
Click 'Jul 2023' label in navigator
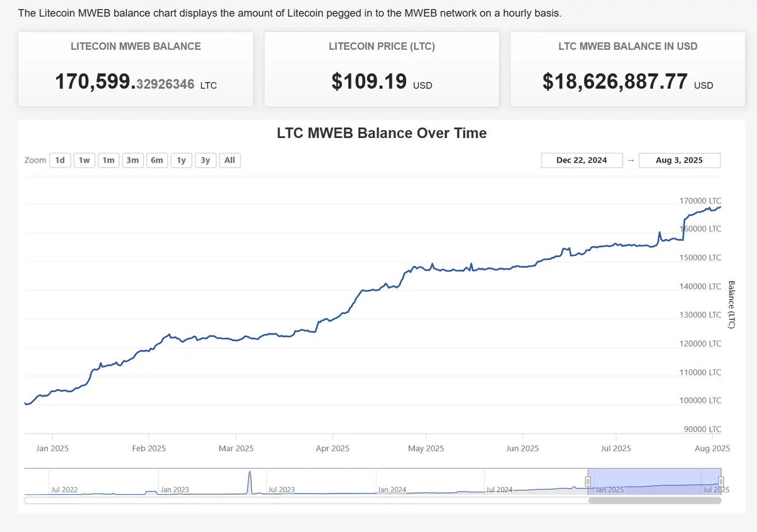(281, 489)
